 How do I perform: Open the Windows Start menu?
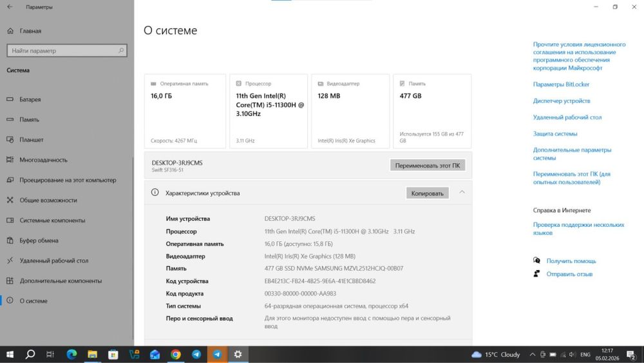(x=10, y=355)
